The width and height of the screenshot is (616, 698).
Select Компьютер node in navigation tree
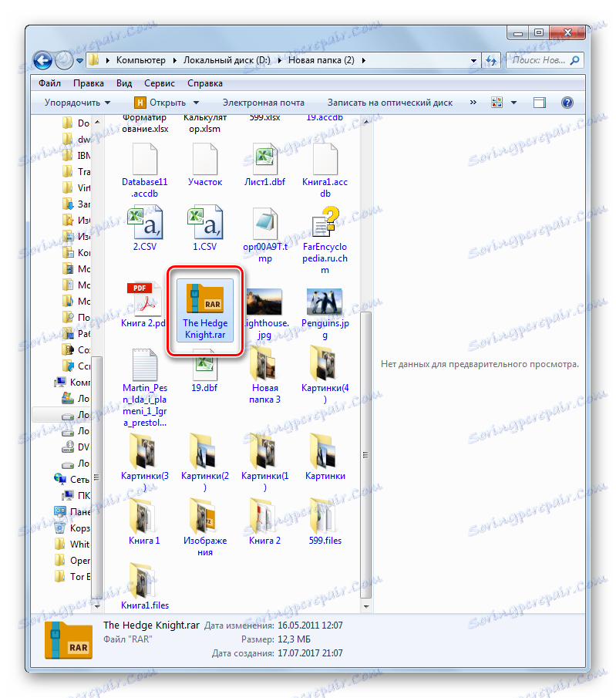[x=72, y=383]
